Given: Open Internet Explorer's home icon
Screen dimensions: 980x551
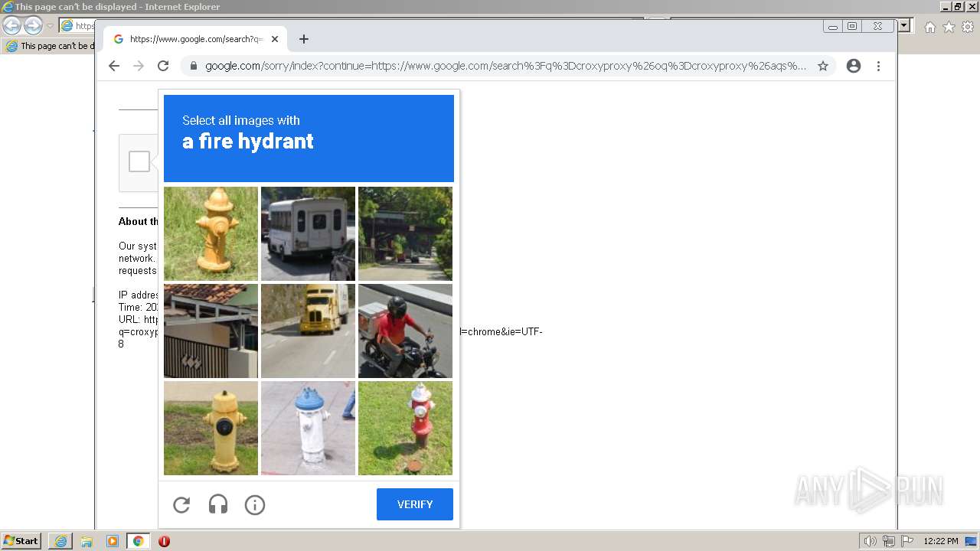Looking at the screenshot, I should 929,27.
